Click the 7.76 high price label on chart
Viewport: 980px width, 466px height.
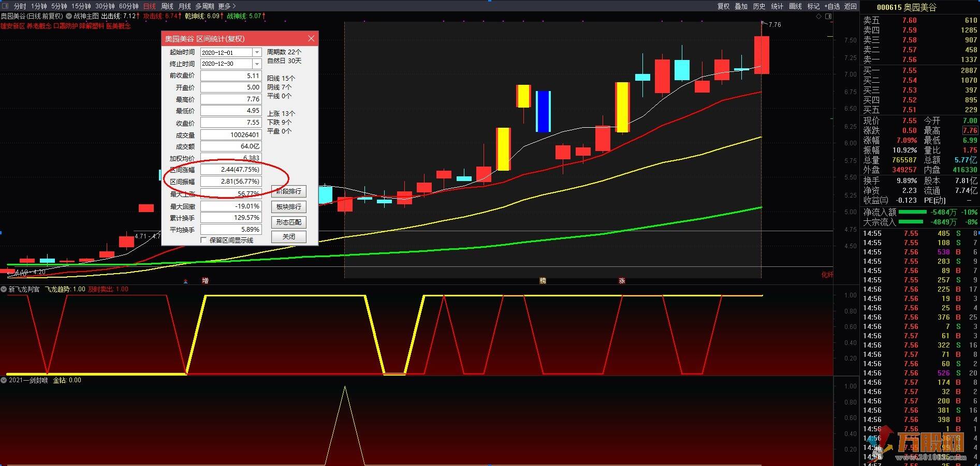pos(775,24)
